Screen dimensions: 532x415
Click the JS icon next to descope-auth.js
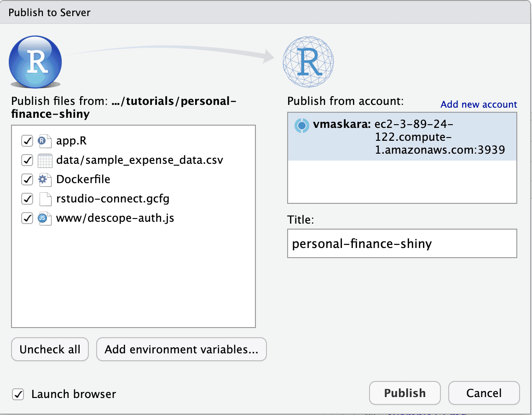[x=45, y=218]
